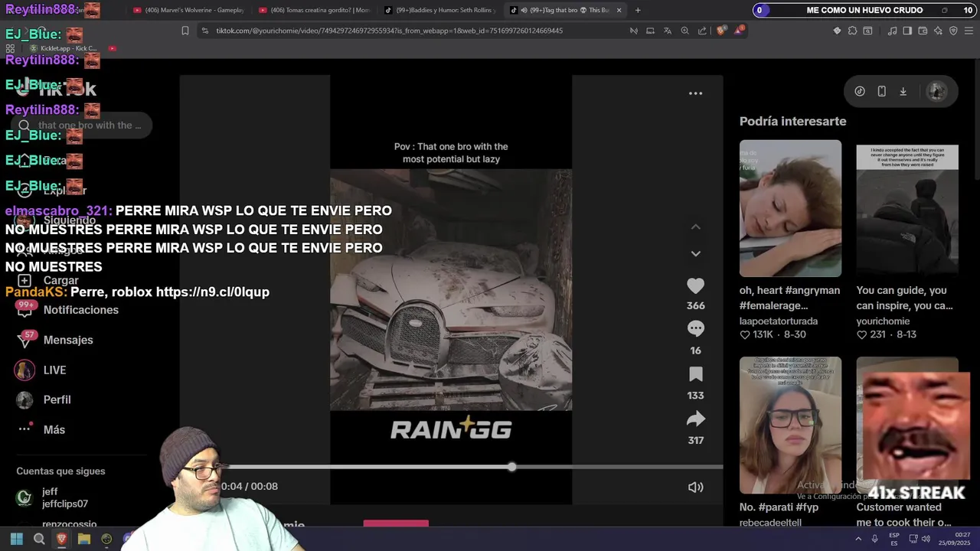This screenshot has height=551, width=980.
Task: Open a new browser tab
Action: pyautogui.click(x=638, y=10)
